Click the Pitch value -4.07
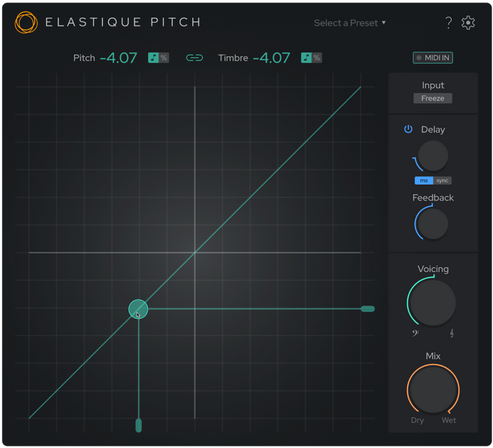The width and height of the screenshot is (493, 448). click(x=118, y=58)
